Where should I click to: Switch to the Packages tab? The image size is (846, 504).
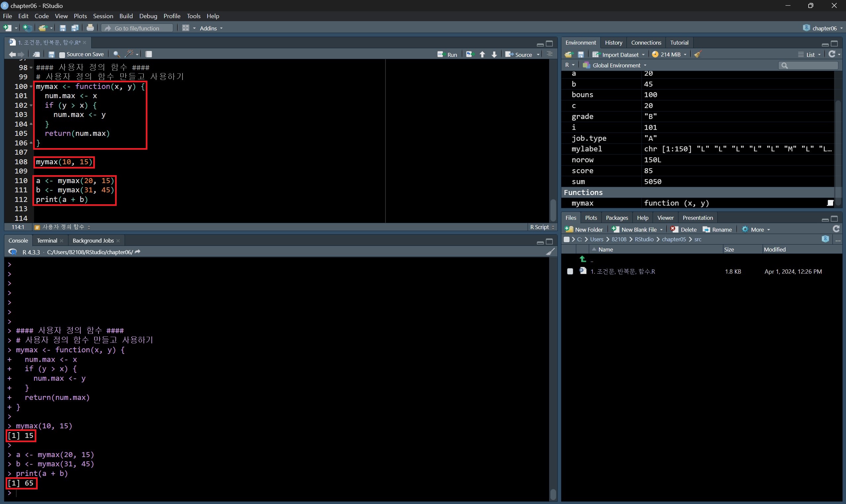[x=617, y=218]
